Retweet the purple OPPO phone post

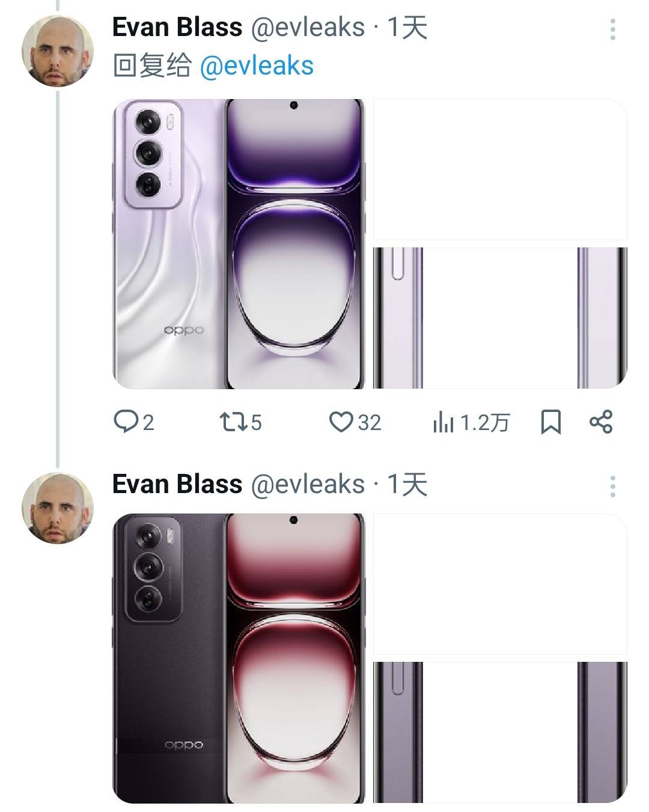[x=240, y=422]
